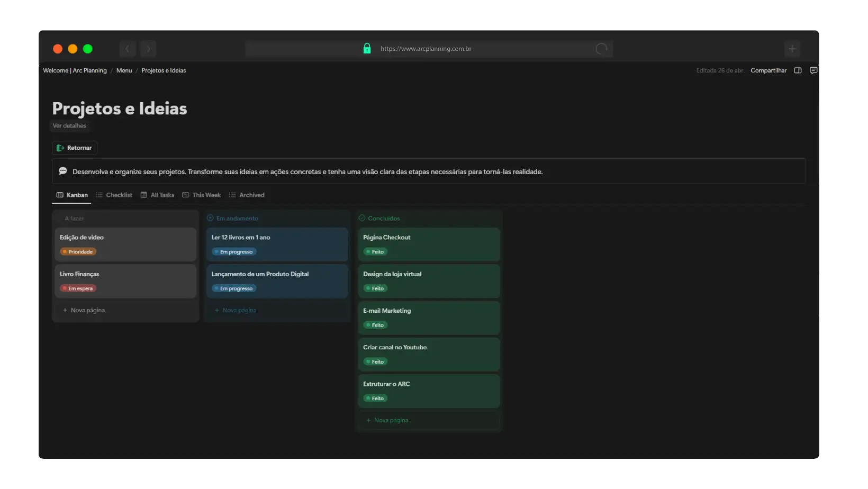Switch to the Checklist tab
Screen dimensions: 868x489
114,195
